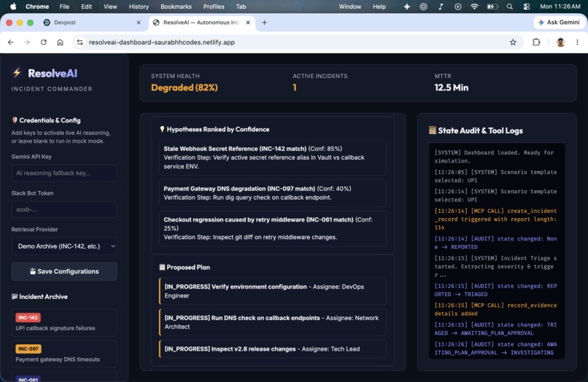
Task: Expand the Retrieval Provider dropdown
Action: pos(64,246)
